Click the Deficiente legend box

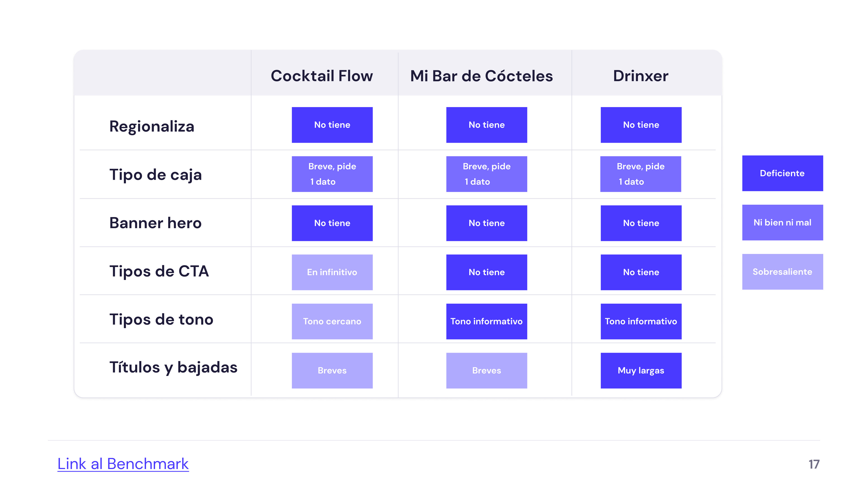click(x=782, y=173)
